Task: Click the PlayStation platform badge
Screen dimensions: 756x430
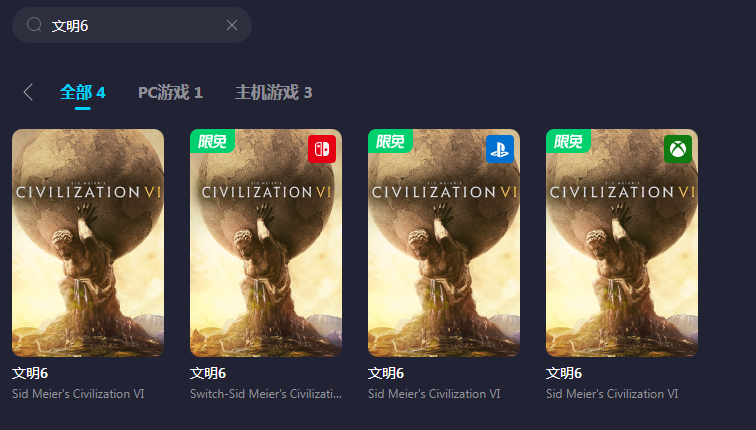Action: coord(500,149)
